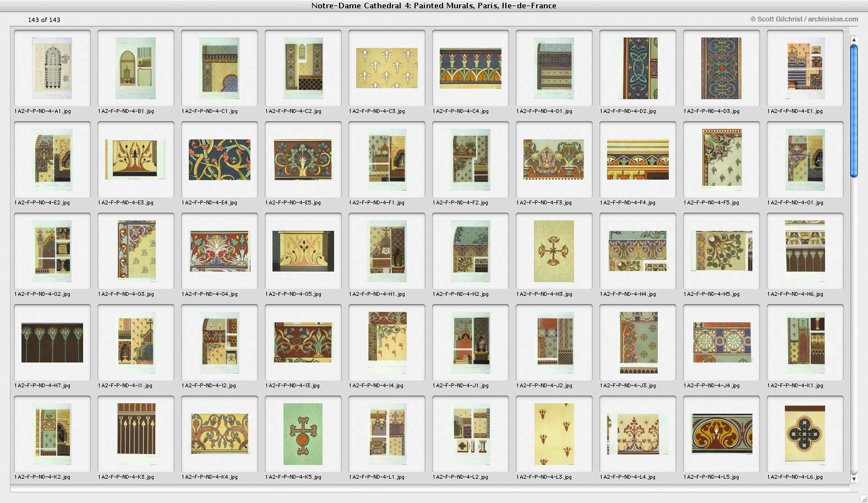Click filename label 1A2-F-P-ND-4-F1.jpg
The image size is (868, 503).
pos(377,203)
